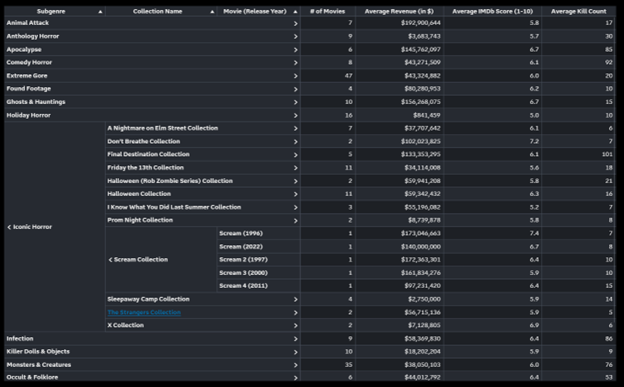Screen dimensions: 624x387
Task: Click the kill count value 101
Action: pos(607,154)
